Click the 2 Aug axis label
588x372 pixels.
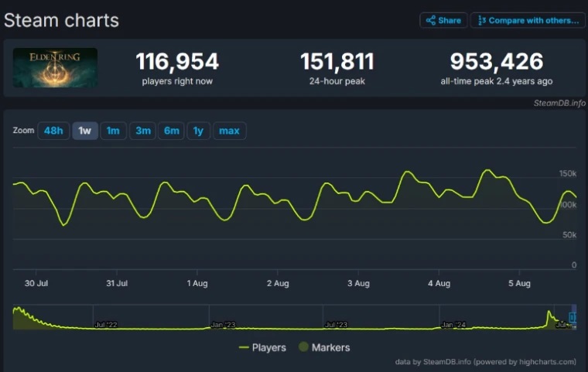coord(278,283)
